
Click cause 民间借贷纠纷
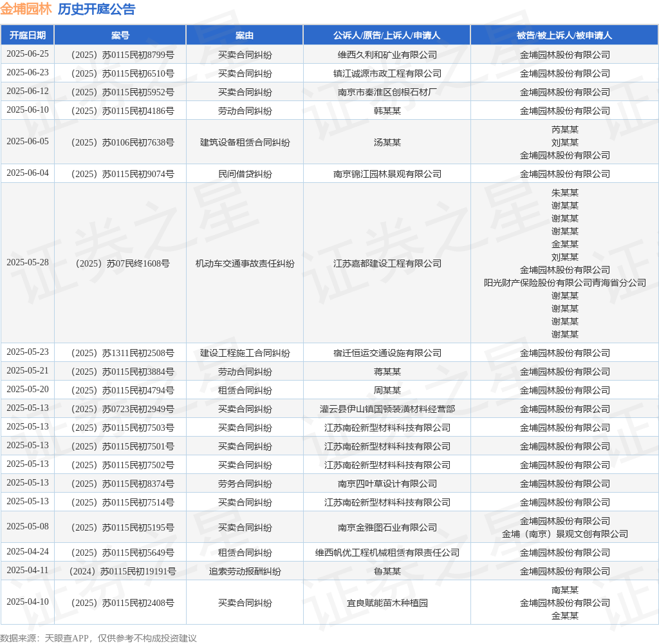(245, 174)
